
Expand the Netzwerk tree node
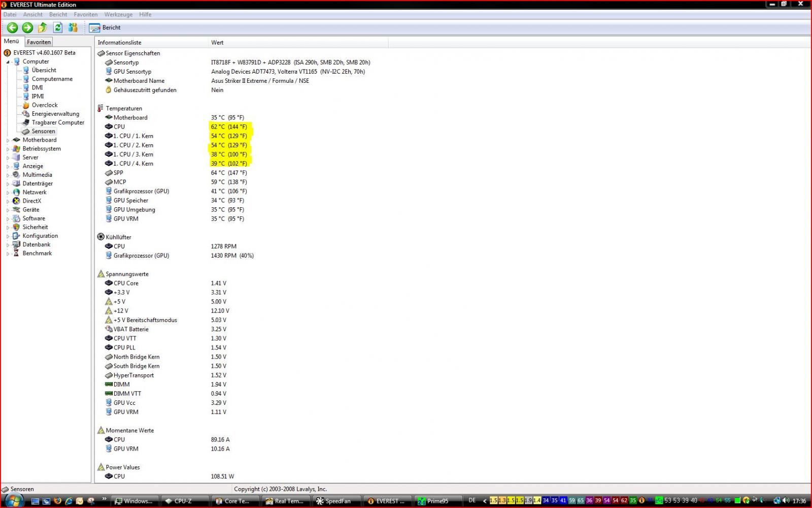coord(8,193)
